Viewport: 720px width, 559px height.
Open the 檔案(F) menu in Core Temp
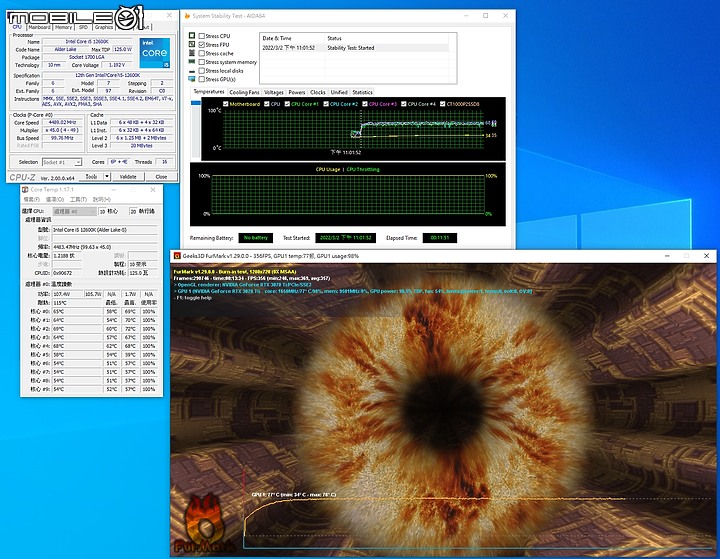(x=32, y=199)
